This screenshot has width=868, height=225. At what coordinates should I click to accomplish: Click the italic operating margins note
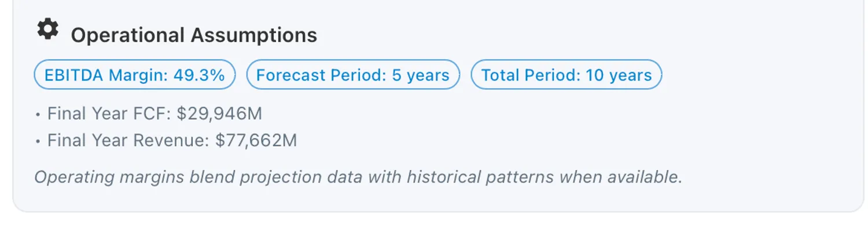[x=358, y=177]
